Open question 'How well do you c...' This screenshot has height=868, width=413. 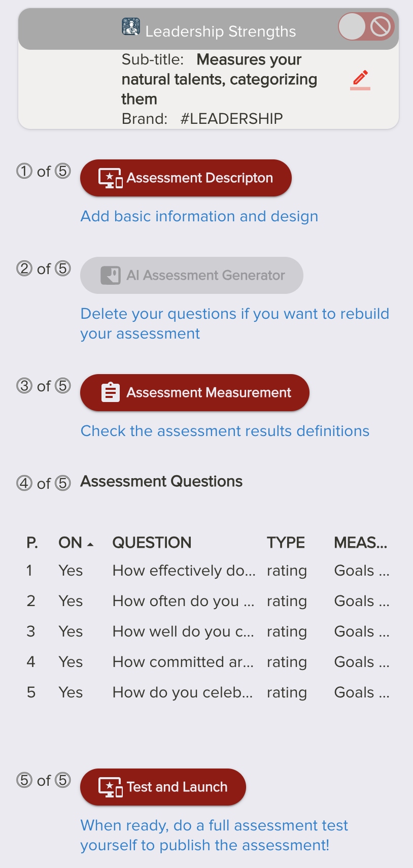183,632
